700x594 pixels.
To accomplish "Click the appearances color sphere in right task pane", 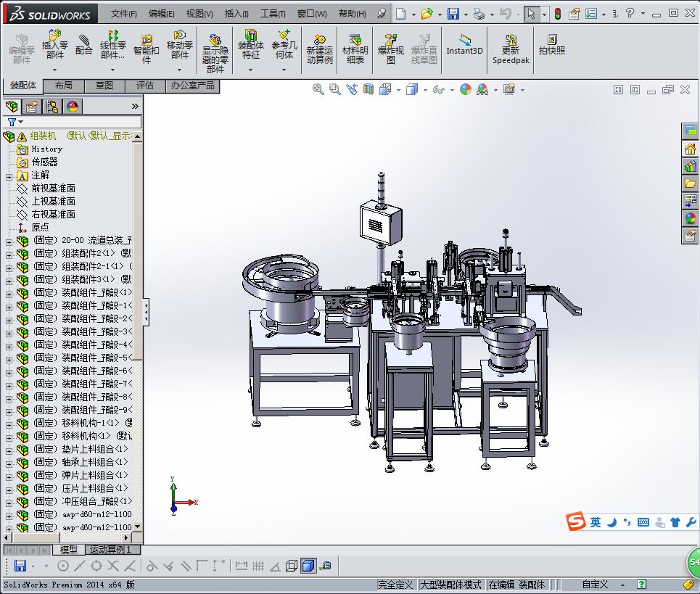I will (x=690, y=218).
